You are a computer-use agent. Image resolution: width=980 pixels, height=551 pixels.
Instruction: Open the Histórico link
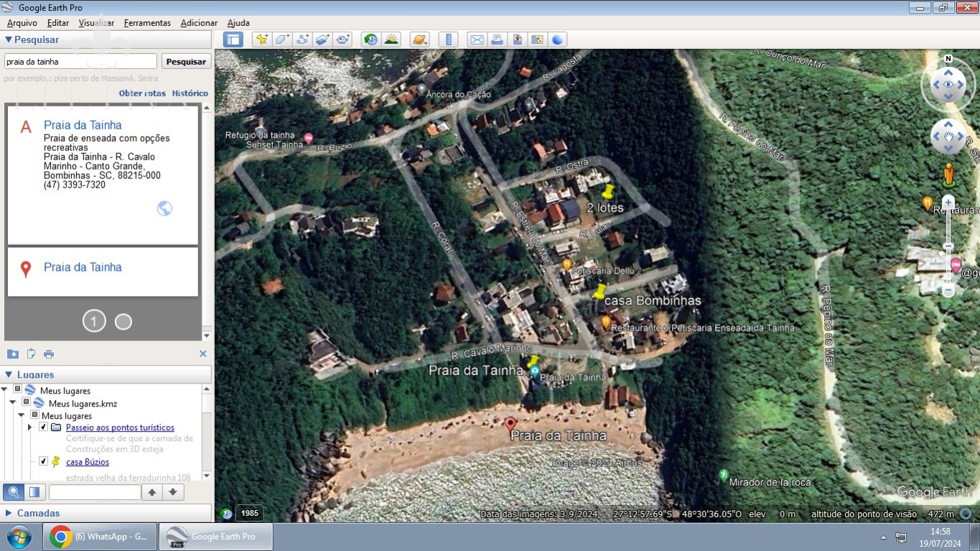[190, 93]
